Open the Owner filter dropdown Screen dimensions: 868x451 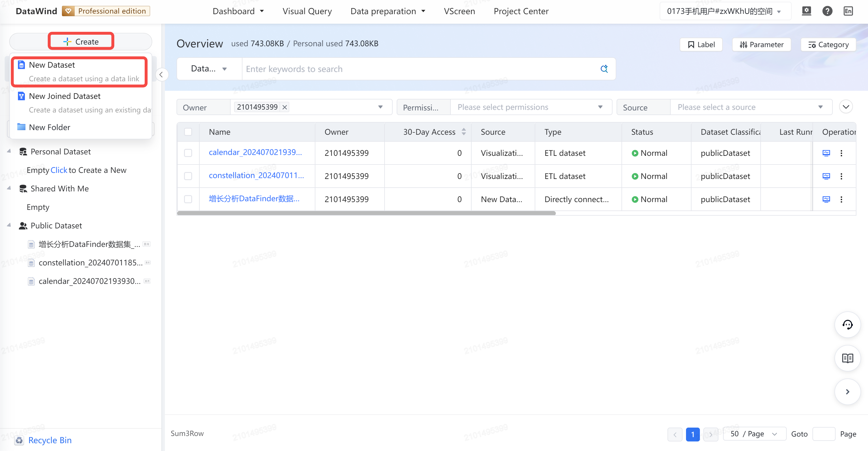coord(311,107)
